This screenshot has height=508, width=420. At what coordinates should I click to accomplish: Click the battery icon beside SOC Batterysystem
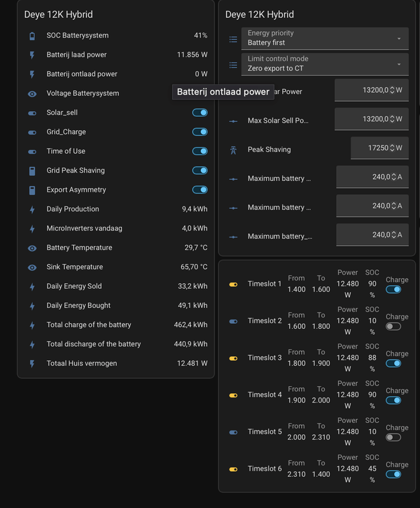(32, 36)
